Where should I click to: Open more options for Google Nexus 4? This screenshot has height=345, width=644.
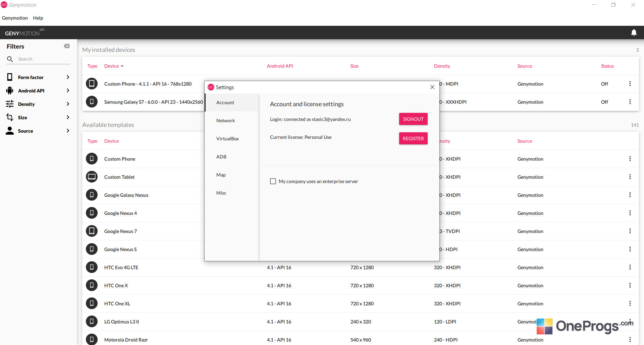pyautogui.click(x=630, y=213)
